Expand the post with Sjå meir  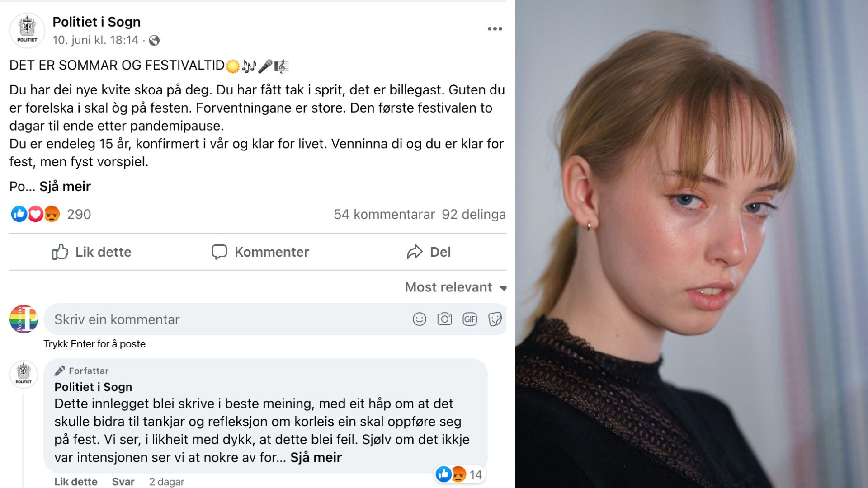tap(65, 187)
